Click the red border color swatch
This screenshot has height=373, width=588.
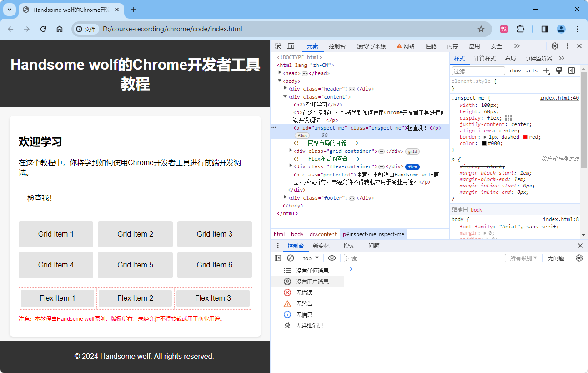[525, 137]
